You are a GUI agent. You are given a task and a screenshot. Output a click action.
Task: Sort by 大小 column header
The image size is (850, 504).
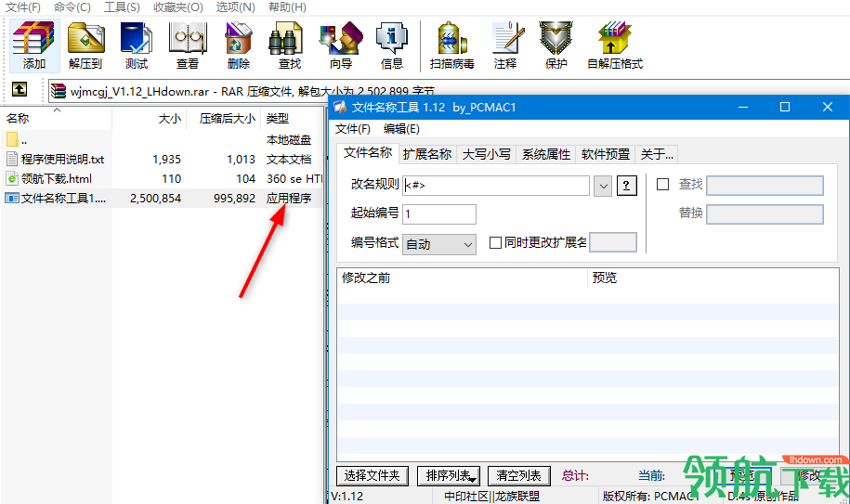pos(149,119)
